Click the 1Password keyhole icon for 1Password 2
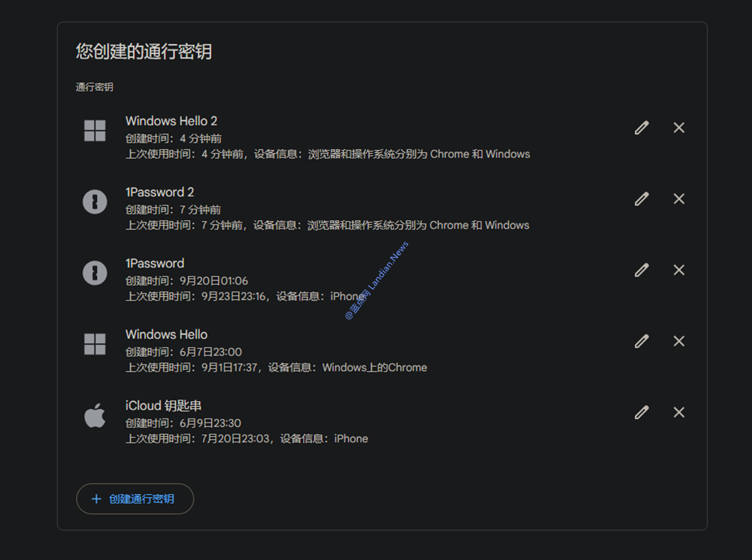752x560 pixels. pyautogui.click(x=95, y=202)
